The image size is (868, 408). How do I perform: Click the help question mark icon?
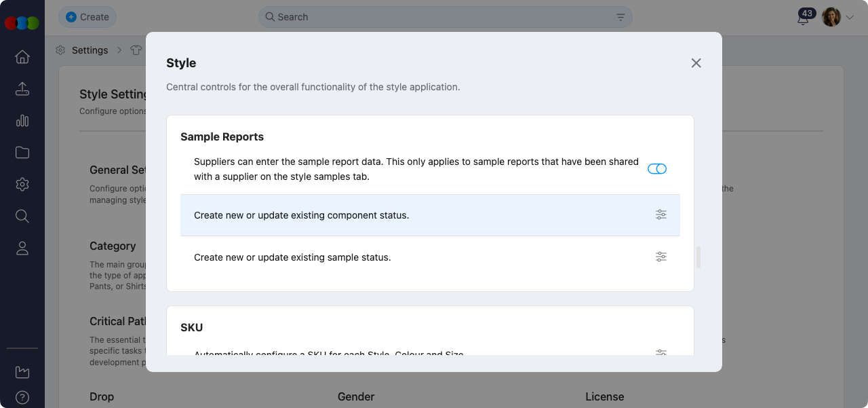coord(22,397)
